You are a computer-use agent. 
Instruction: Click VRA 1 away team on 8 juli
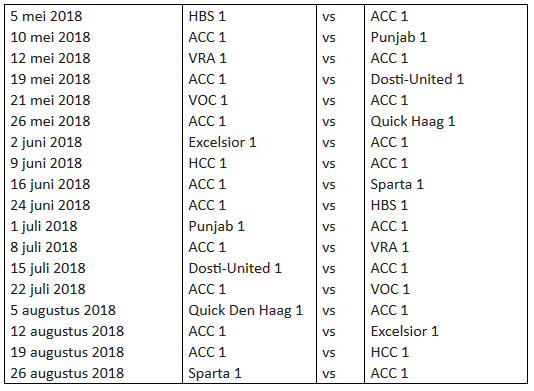(390, 248)
